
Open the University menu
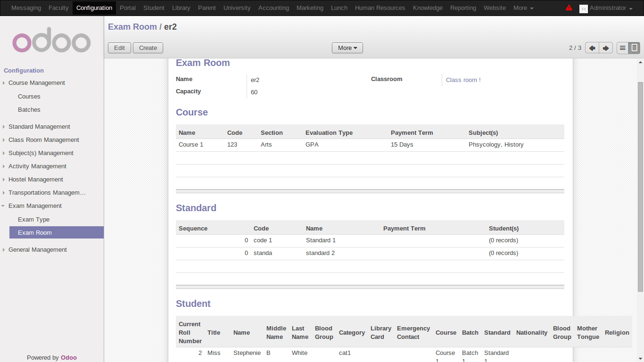coord(237,8)
